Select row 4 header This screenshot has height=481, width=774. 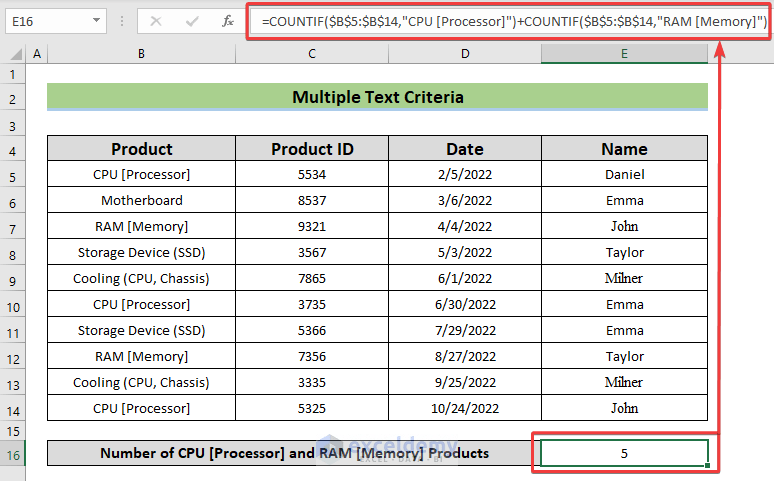12,151
